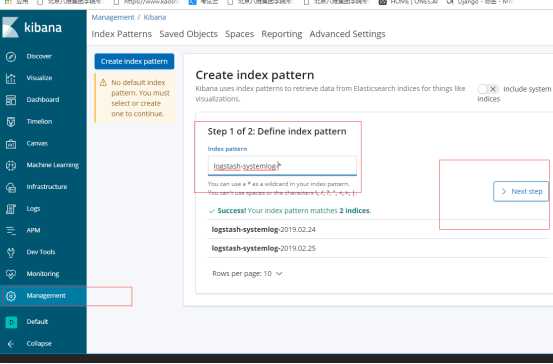553x364 pixels.
Task: Click the Default space label
Action: [x=37, y=322]
